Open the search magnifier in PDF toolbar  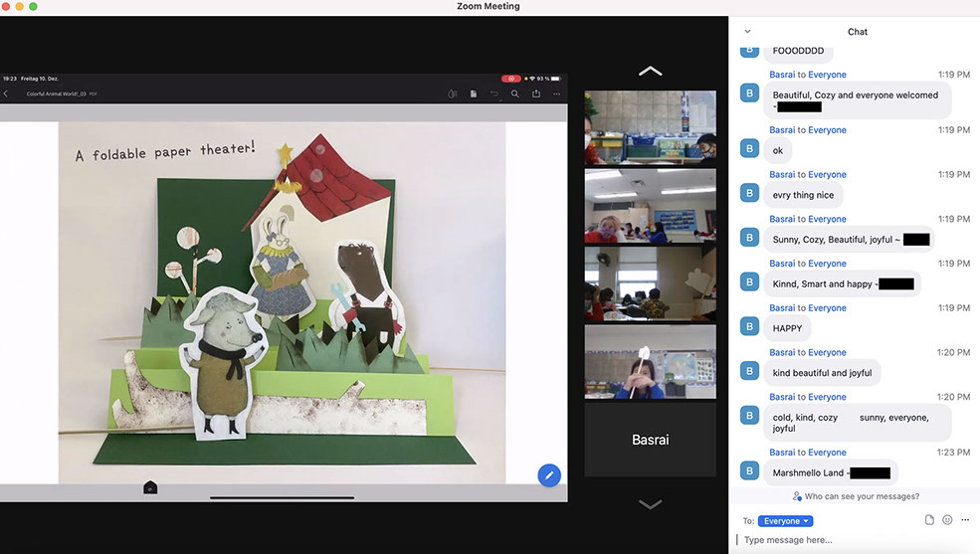pyautogui.click(x=514, y=93)
